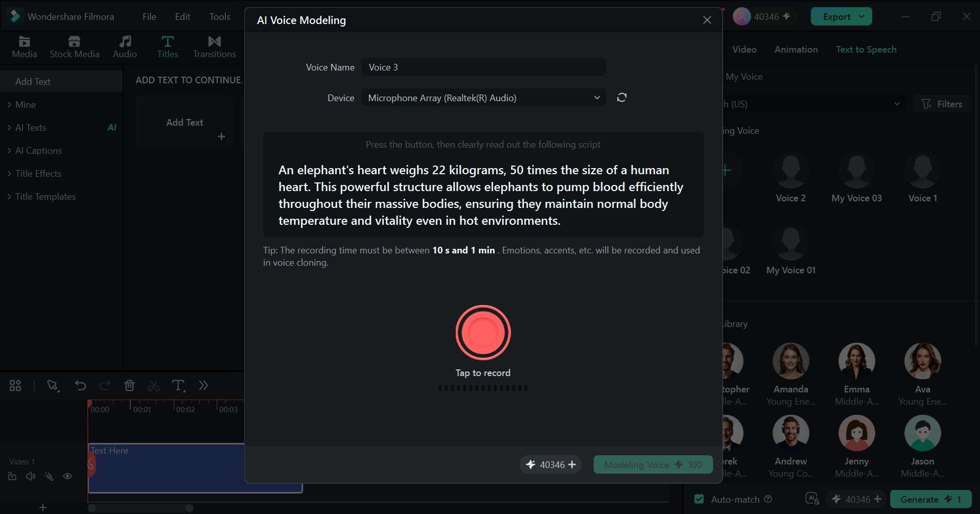Close the AI Voice Modeling dialog
The image size is (980, 514).
pos(707,20)
